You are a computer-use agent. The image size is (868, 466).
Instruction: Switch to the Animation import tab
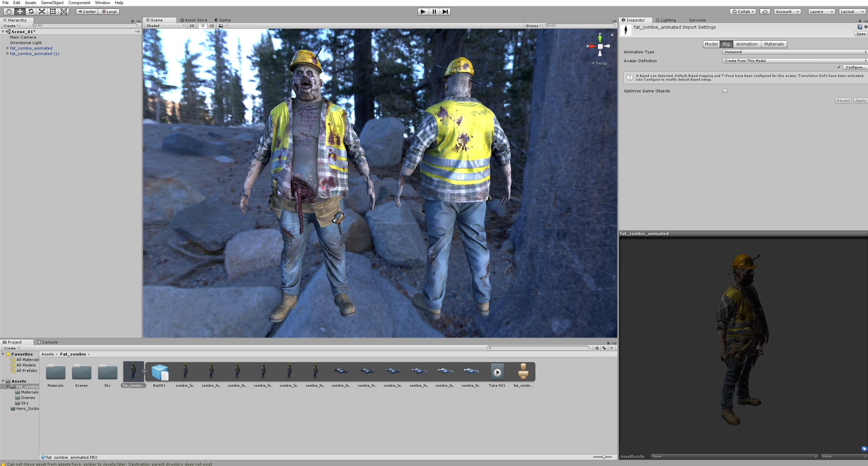[x=746, y=44]
